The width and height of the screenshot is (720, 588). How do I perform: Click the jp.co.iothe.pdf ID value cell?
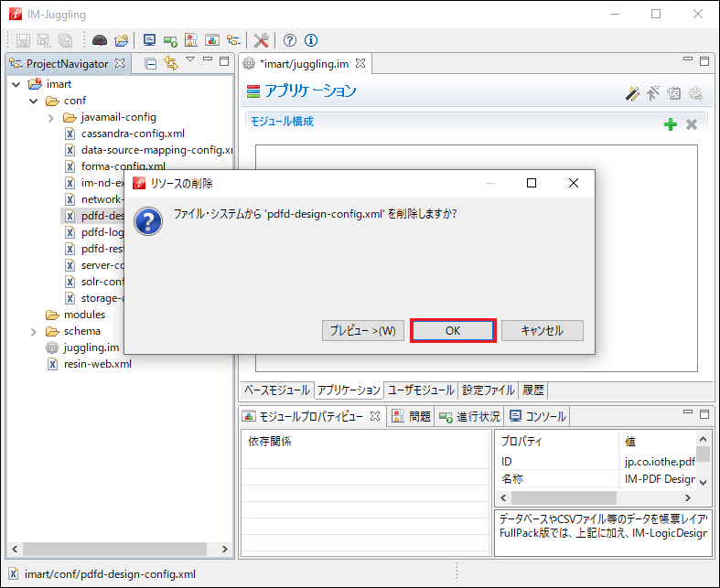[660, 462]
